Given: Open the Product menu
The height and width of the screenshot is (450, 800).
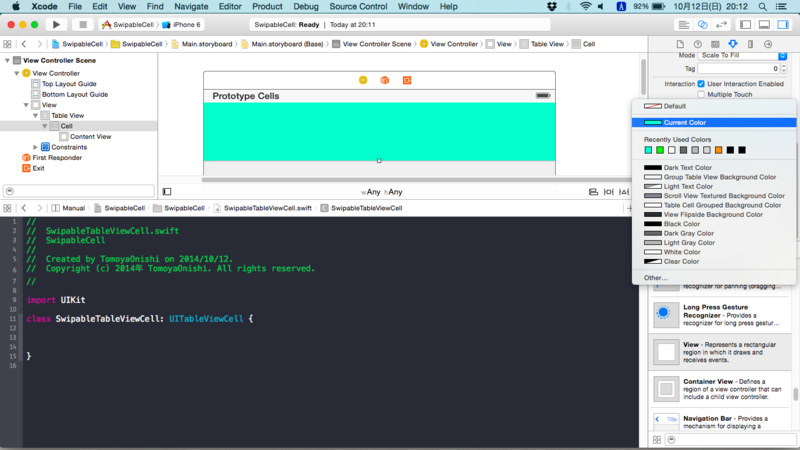Looking at the screenshot, I should (267, 7).
